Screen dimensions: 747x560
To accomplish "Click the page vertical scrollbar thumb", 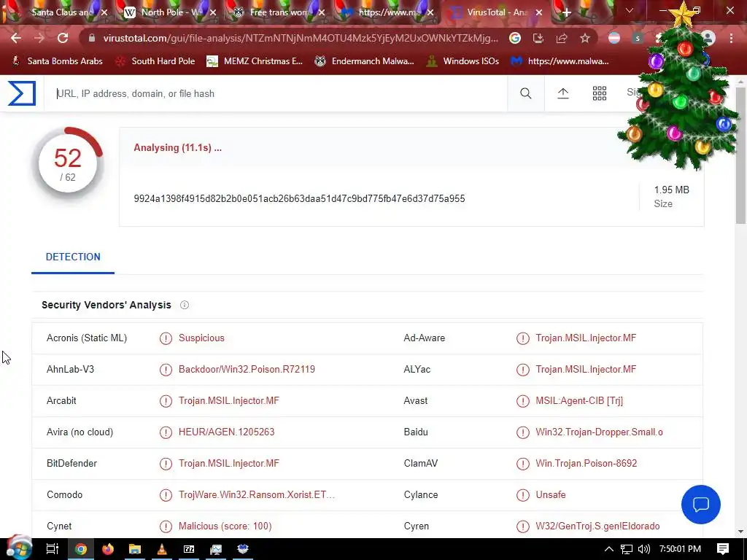I will coord(740,155).
